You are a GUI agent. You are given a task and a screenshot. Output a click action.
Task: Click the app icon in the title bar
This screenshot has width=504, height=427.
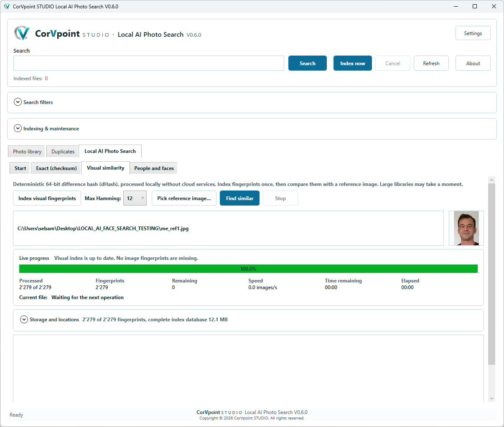pos(7,6)
